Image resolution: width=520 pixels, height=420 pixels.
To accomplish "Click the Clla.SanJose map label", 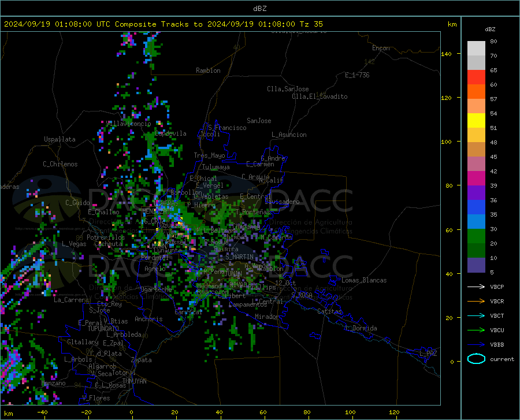I will pos(288,89).
